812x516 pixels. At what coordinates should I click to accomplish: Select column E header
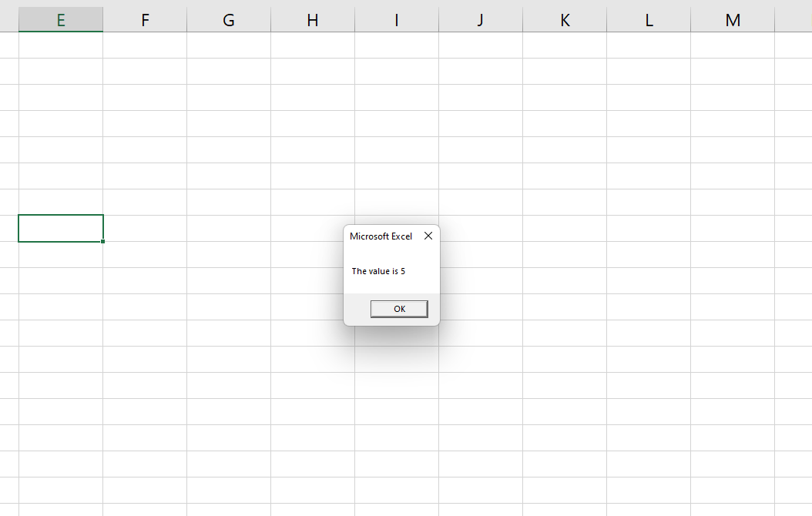click(60, 19)
